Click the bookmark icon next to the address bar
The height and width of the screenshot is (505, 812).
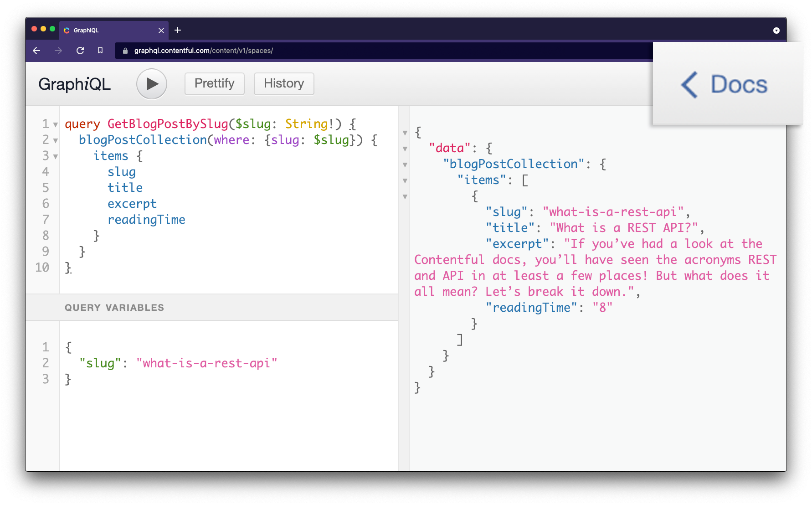pos(101,51)
